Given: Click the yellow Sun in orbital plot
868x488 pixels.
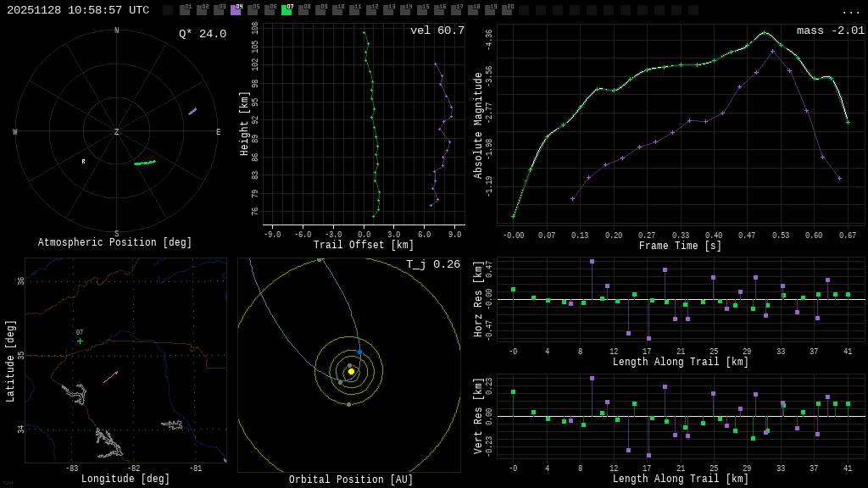Looking at the screenshot, I should point(351,371).
